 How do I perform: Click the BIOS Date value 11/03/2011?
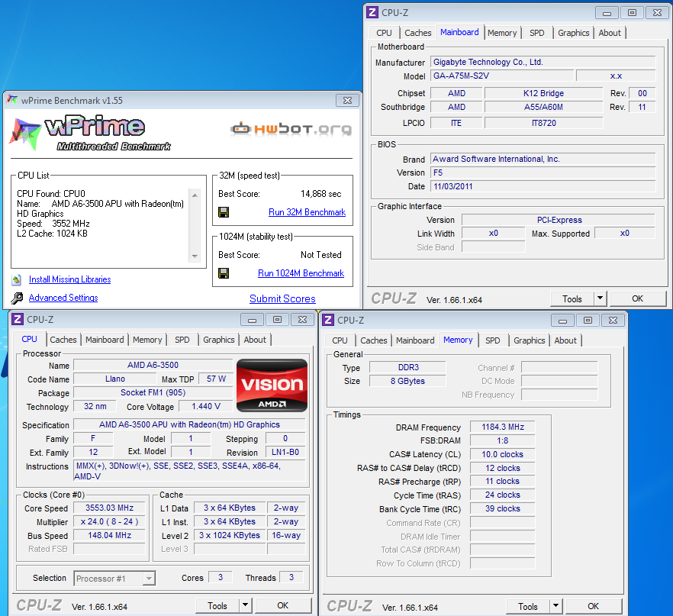(x=543, y=186)
